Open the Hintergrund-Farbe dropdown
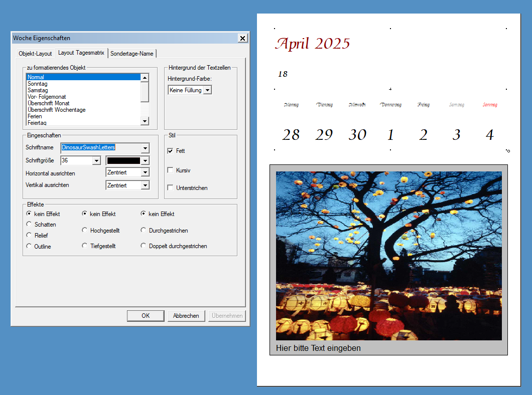 click(206, 90)
